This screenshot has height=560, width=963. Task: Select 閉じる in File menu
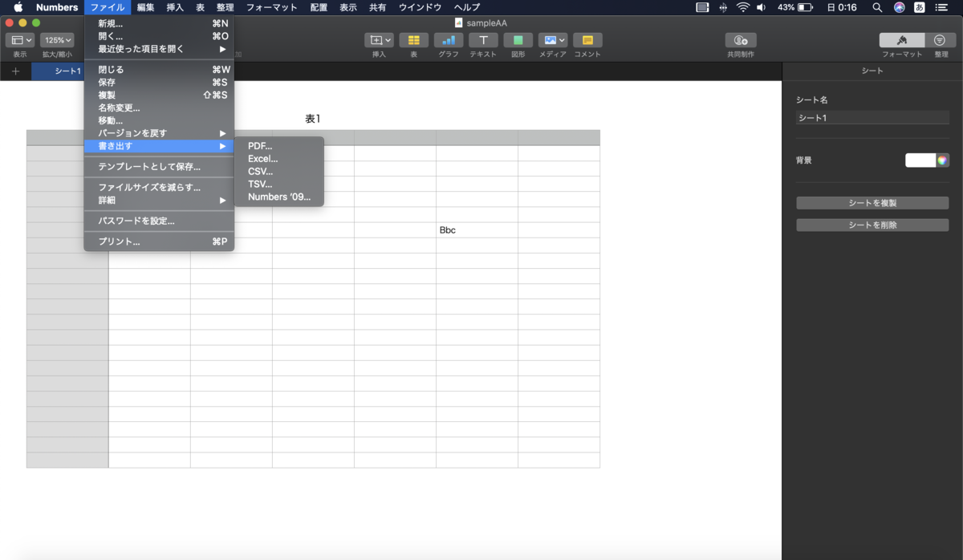point(159,70)
